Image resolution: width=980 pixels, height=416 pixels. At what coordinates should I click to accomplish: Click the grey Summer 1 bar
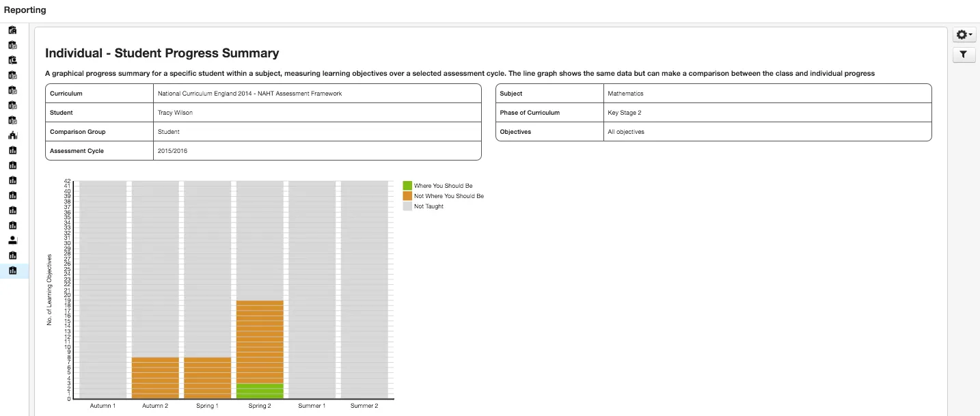click(x=312, y=290)
